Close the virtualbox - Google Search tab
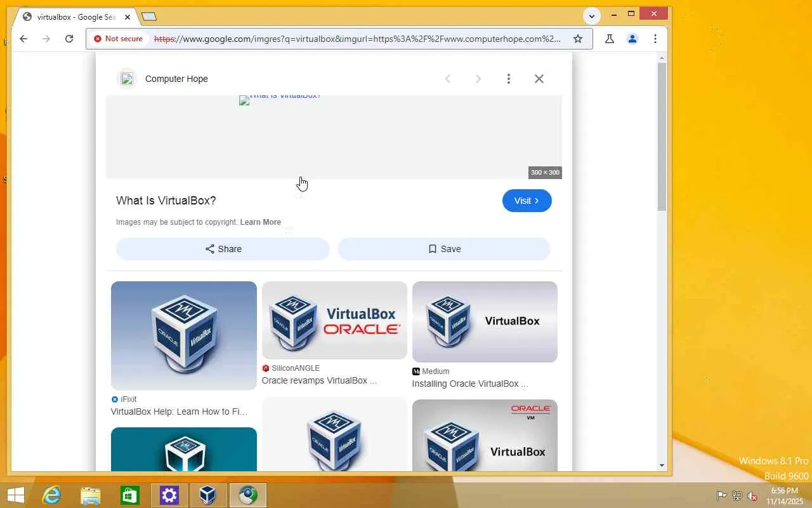The image size is (812, 508). coord(128,17)
